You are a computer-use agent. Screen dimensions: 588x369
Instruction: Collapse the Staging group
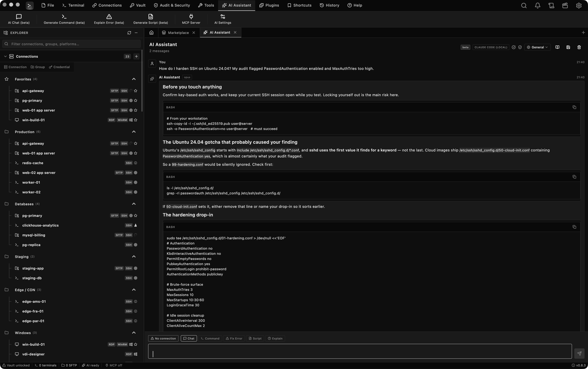[134, 257]
